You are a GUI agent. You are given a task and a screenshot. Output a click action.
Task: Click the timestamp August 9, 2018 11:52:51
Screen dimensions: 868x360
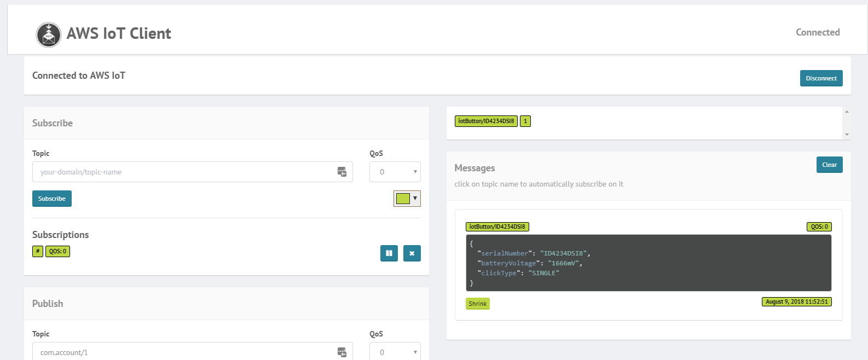(x=797, y=301)
